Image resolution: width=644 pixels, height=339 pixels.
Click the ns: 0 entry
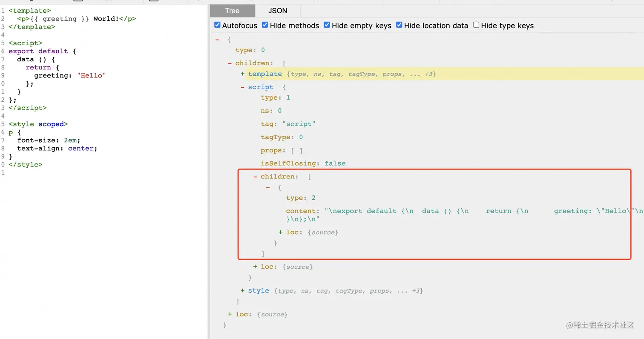(x=271, y=111)
